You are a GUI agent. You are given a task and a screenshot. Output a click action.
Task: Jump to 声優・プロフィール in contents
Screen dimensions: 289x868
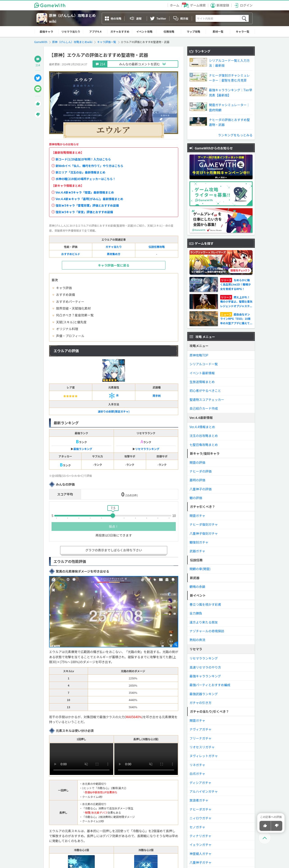click(70, 336)
